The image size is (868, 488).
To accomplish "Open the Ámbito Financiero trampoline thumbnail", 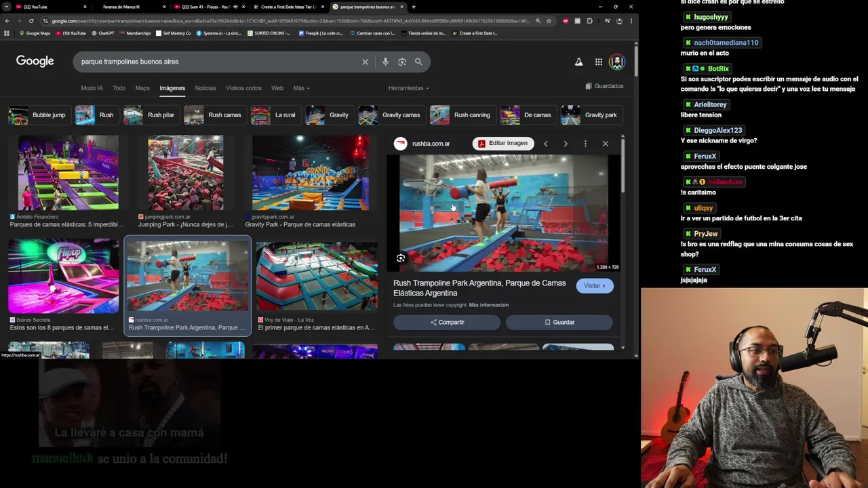I will (68, 173).
